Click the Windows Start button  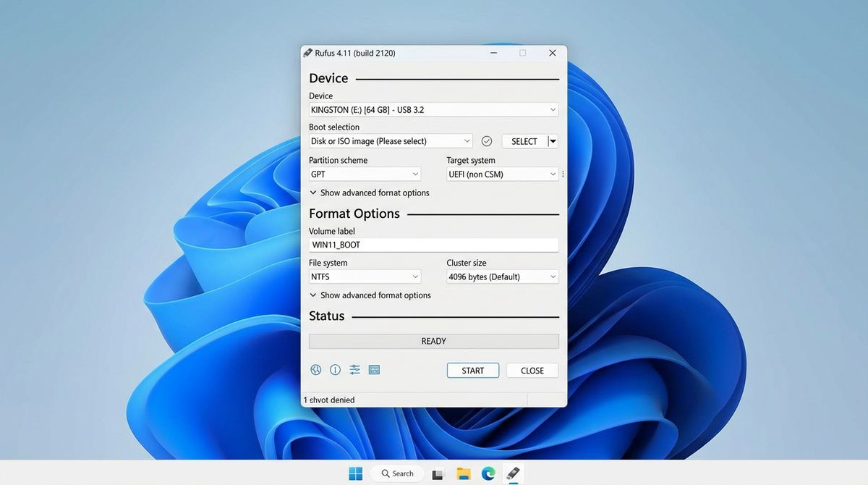point(356,473)
